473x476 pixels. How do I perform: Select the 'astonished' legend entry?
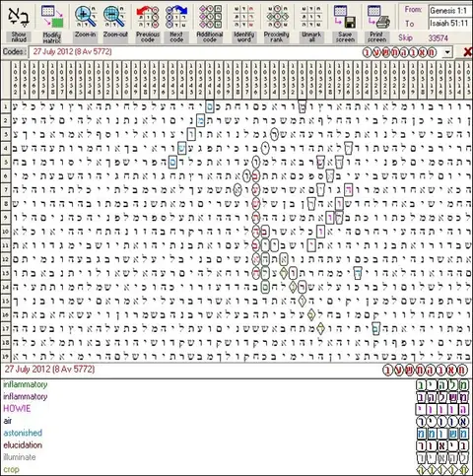(x=23, y=433)
